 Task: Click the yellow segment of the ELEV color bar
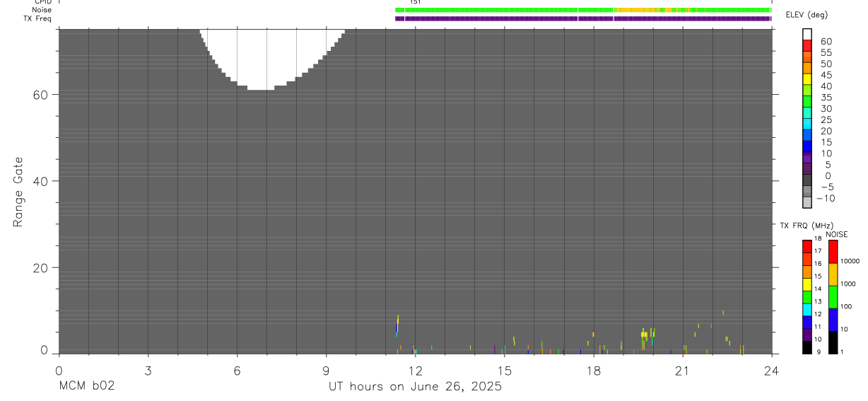click(807, 79)
